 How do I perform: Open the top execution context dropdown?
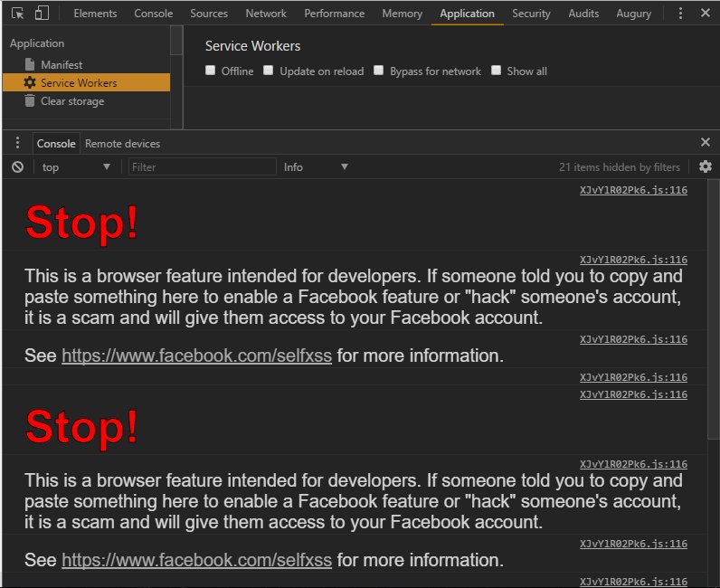point(76,167)
